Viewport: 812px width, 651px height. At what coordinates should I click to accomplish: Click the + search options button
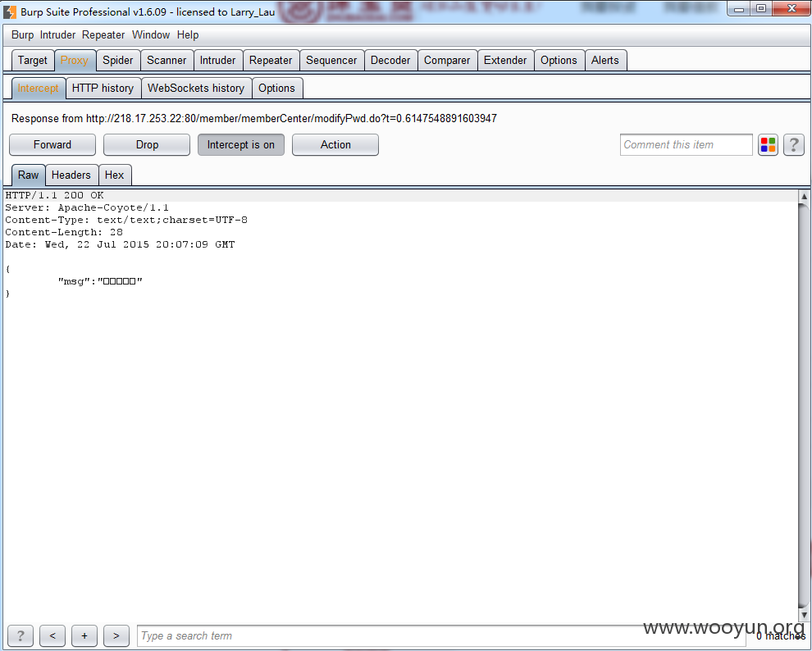84,635
